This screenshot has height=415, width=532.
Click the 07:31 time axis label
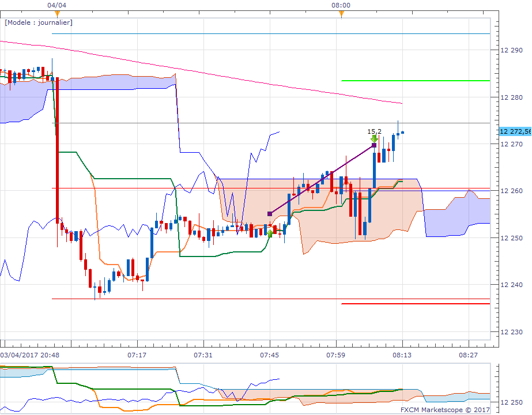coord(203,355)
